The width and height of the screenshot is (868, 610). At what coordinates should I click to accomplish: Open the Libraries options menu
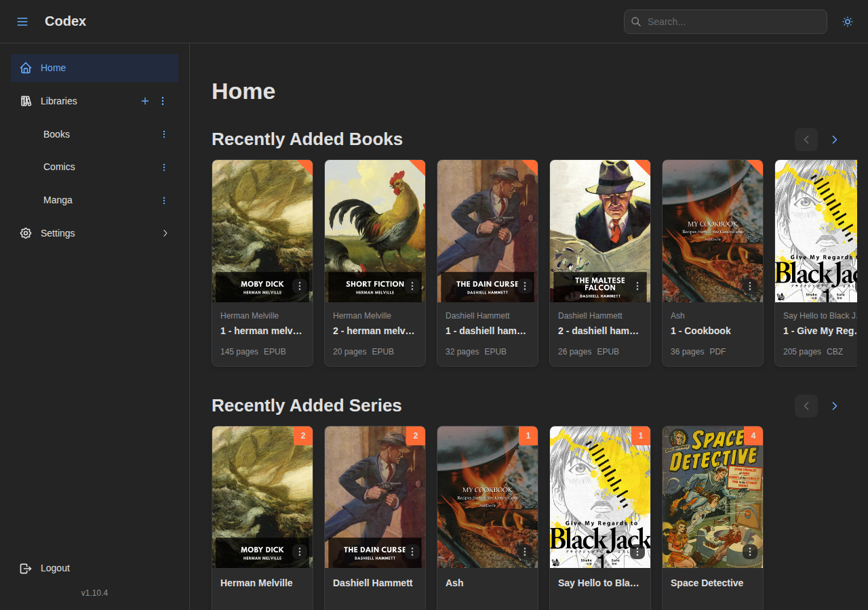click(163, 101)
